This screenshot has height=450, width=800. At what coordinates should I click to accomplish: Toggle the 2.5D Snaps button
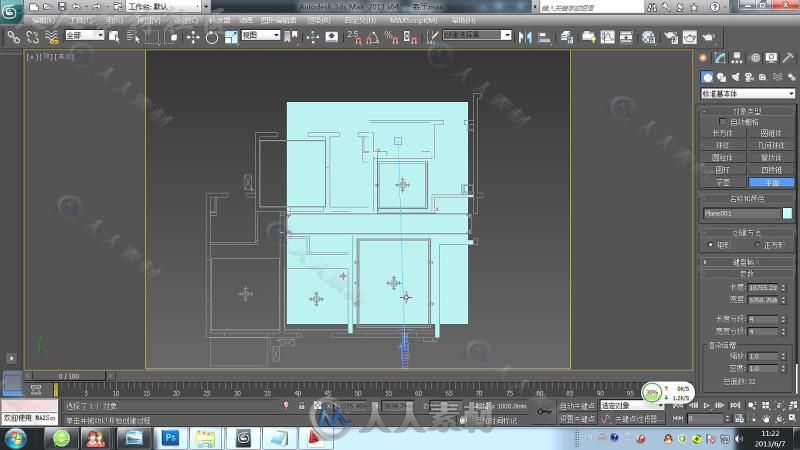point(354,37)
